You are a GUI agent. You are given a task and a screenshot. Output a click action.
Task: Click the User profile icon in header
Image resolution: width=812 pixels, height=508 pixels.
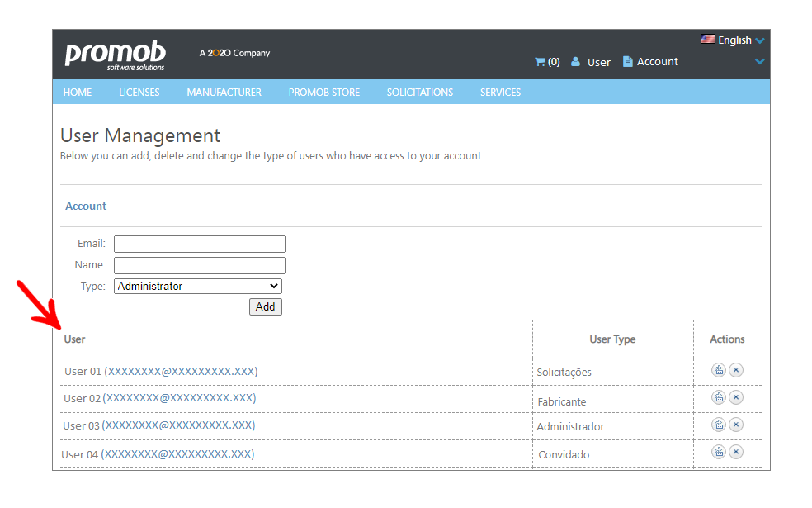575,62
